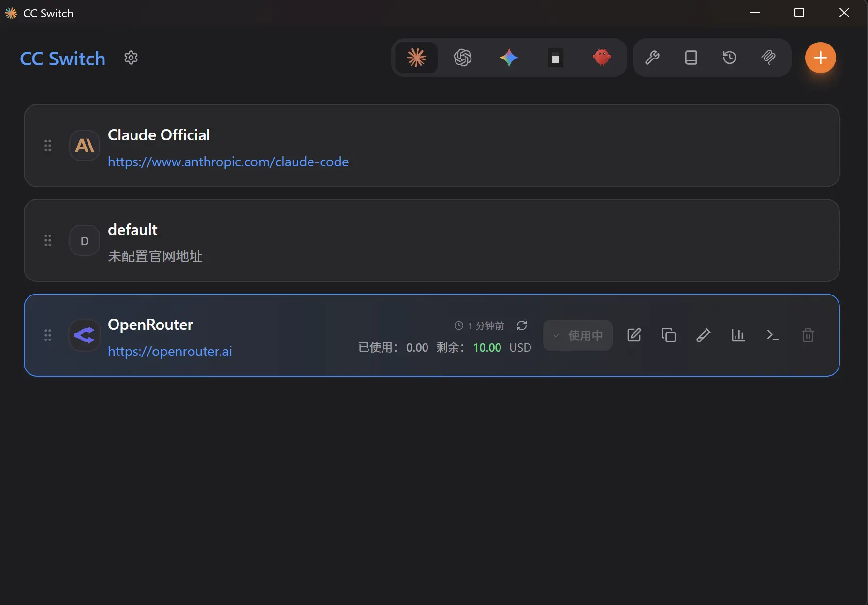Image resolution: width=868 pixels, height=605 pixels.
Task: Click the 未配置官网地址 text
Action: (x=155, y=256)
